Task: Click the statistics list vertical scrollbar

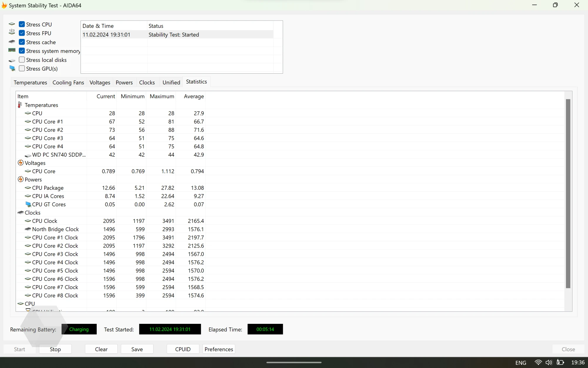Action: 568,193
